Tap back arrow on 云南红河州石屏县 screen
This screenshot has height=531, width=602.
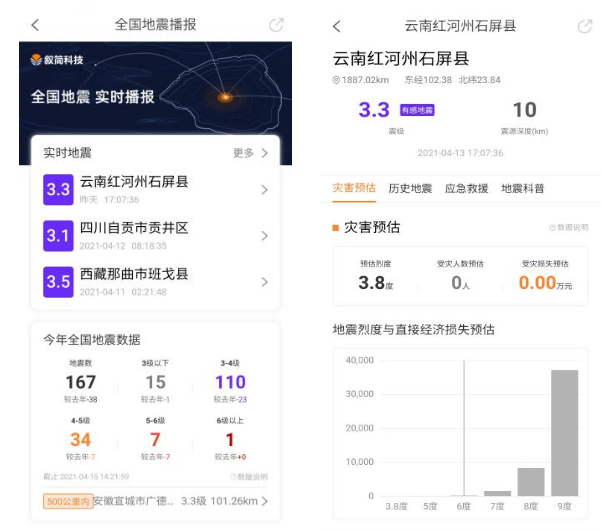336,26
